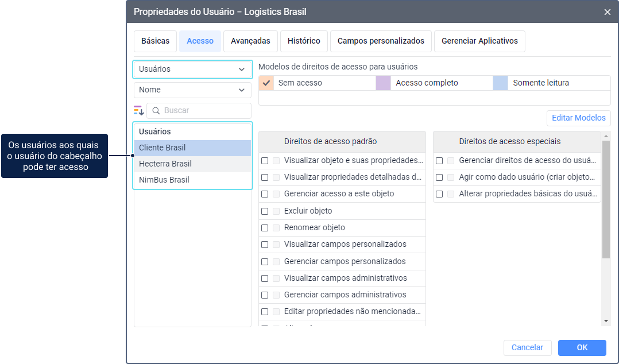
Task: Close the user properties dialog
Action: [607, 12]
